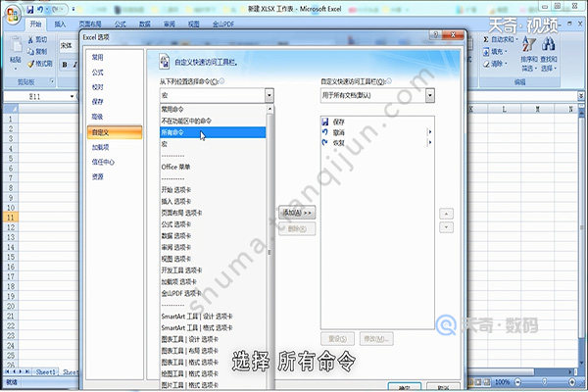Click the Name Box showing E11

(35, 96)
